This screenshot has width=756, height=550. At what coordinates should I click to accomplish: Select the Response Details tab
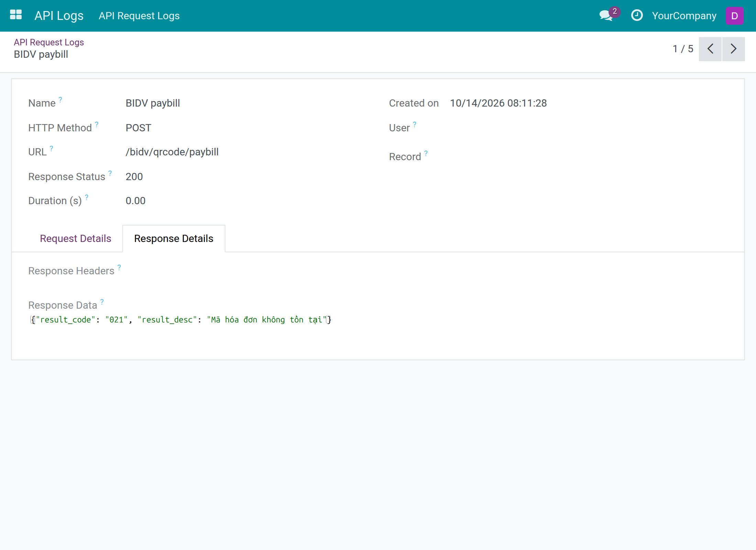pyautogui.click(x=174, y=239)
